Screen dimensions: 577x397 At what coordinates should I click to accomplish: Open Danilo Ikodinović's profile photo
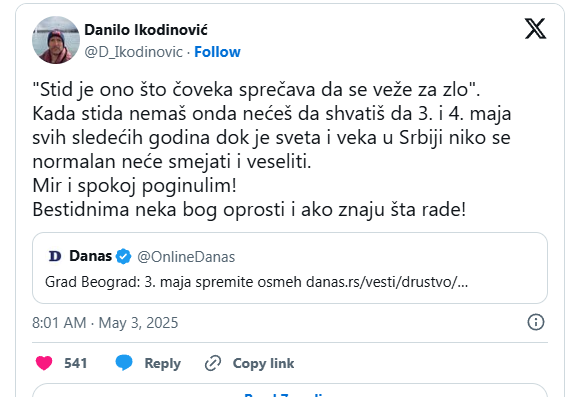pos(56,40)
